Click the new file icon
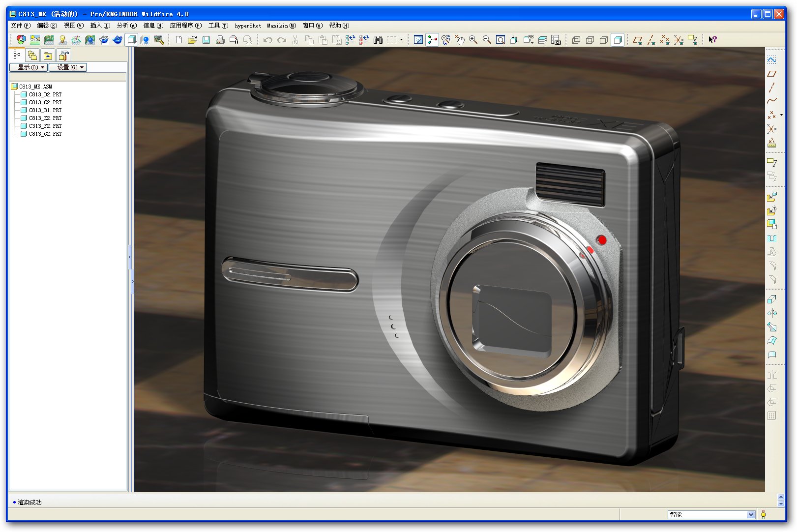 (x=179, y=40)
